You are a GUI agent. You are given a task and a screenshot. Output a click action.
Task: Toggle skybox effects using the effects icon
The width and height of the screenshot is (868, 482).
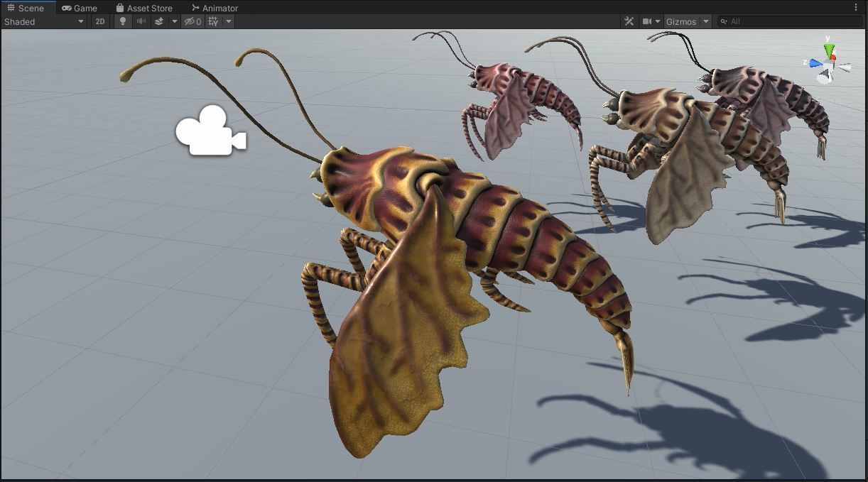click(159, 21)
